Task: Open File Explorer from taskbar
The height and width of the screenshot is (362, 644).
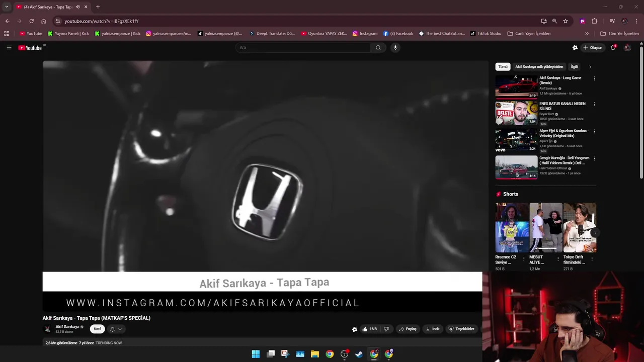Action: [x=315, y=354]
